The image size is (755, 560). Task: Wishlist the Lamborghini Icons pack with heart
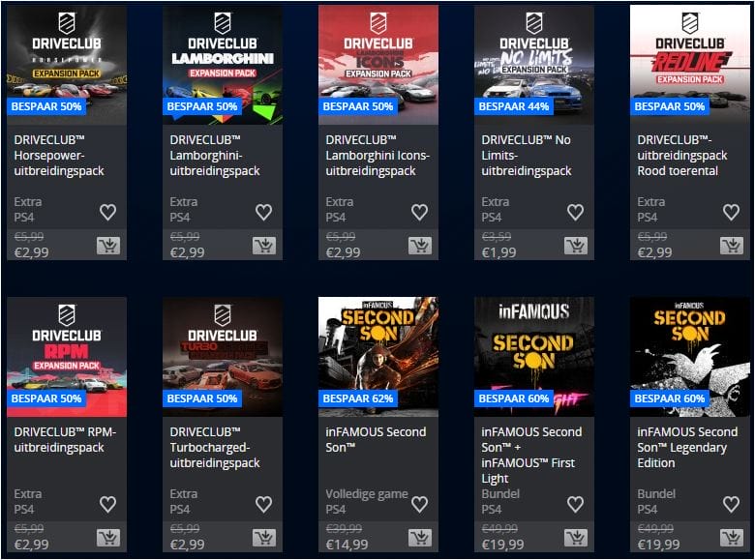(x=419, y=212)
